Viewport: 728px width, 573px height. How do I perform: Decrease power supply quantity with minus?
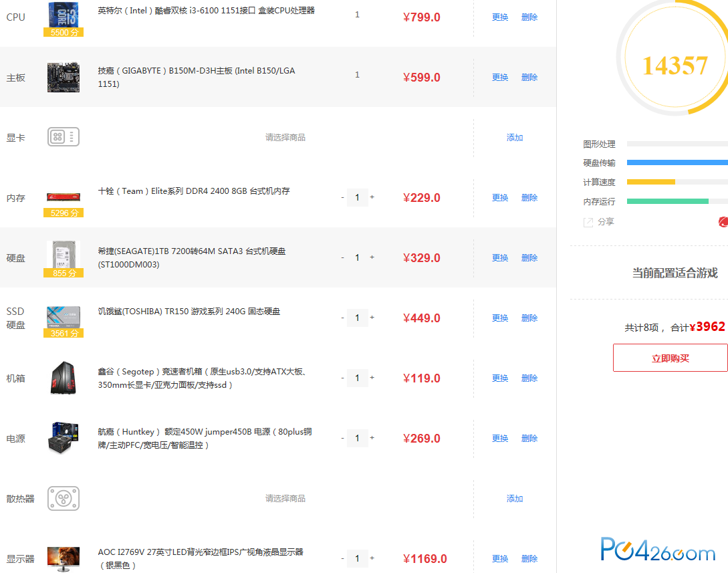(x=343, y=438)
